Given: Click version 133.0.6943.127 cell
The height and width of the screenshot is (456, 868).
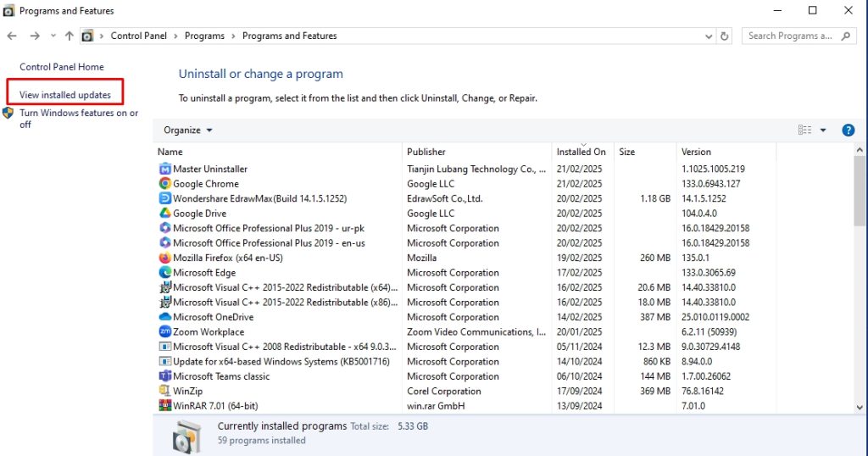Looking at the screenshot, I should click(x=711, y=184).
